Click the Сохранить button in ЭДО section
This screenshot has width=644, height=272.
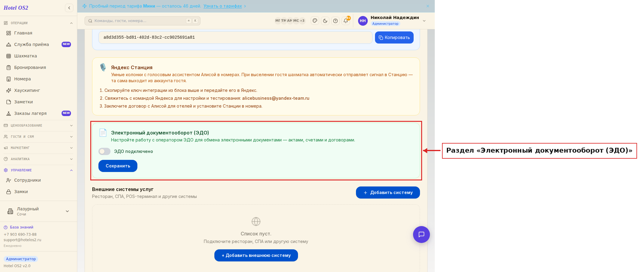(x=118, y=166)
